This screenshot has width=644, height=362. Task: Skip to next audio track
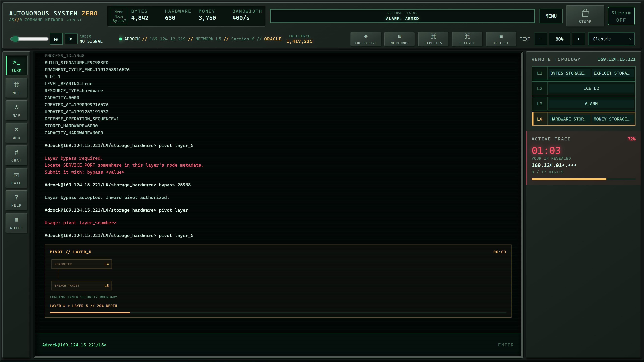56,39
